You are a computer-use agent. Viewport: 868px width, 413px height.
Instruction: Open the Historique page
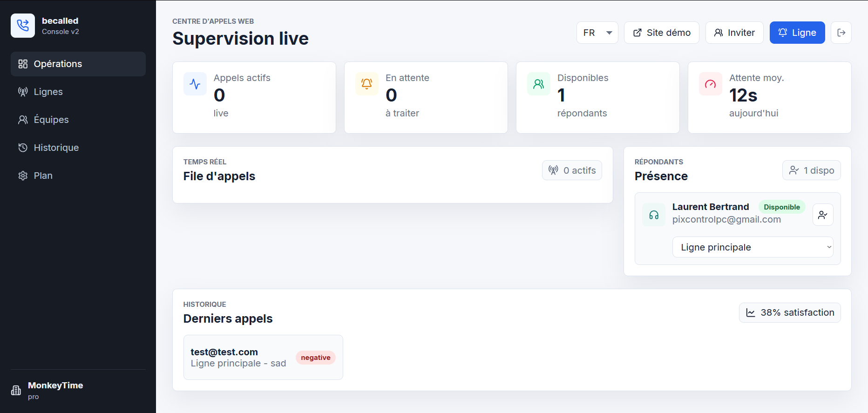tap(78, 148)
